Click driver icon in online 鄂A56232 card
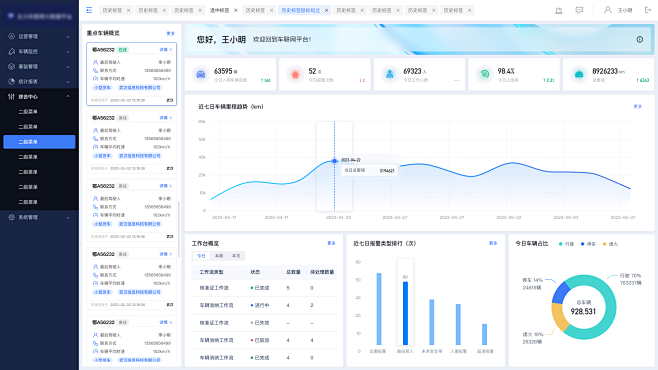The height and width of the screenshot is (370, 658). pos(95,62)
